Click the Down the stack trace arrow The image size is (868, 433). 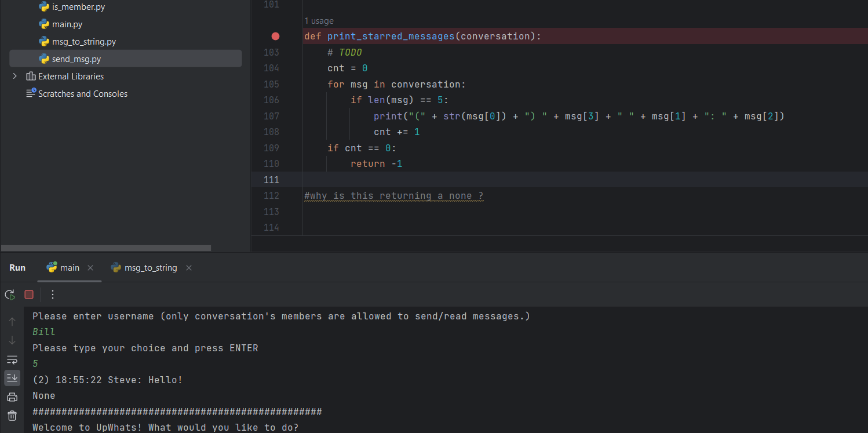[12, 340]
